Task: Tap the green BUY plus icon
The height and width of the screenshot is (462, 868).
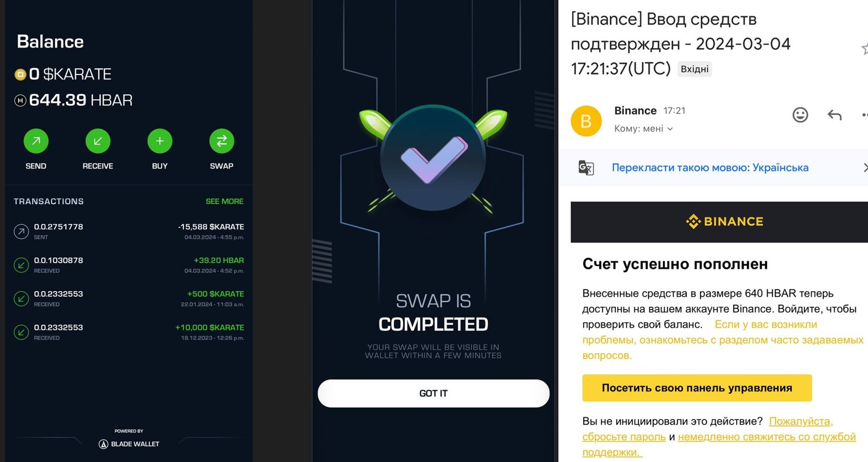Action: (x=160, y=141)
